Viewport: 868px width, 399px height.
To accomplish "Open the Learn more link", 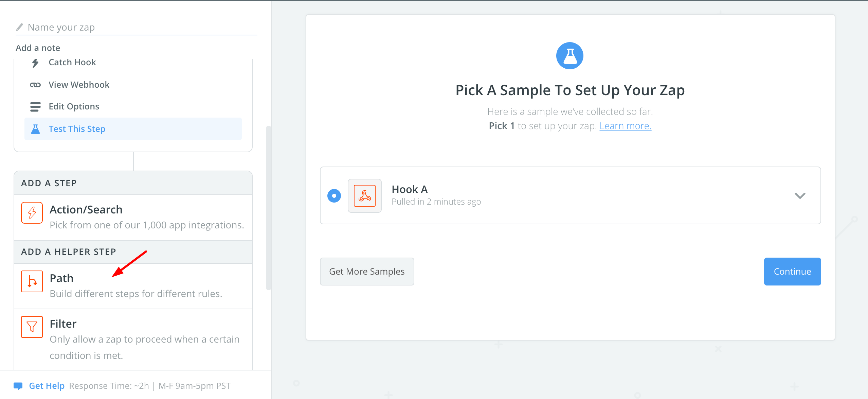I will [x=626, y=126].
